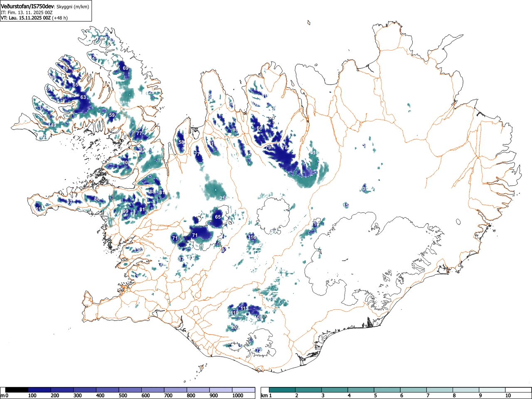This screenshot has width=532, height=399.
Task: Click the "3" tick label on km legend
Action: pyautogui.click(x=323, y=396)
